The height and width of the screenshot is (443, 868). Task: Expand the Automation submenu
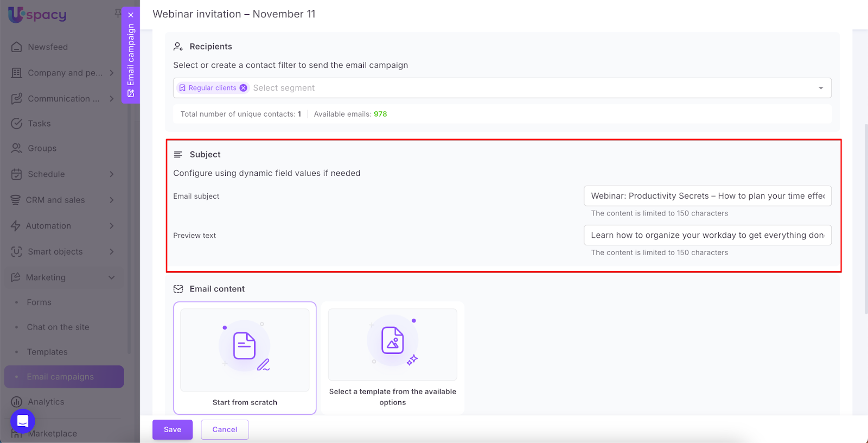point(111,226)
